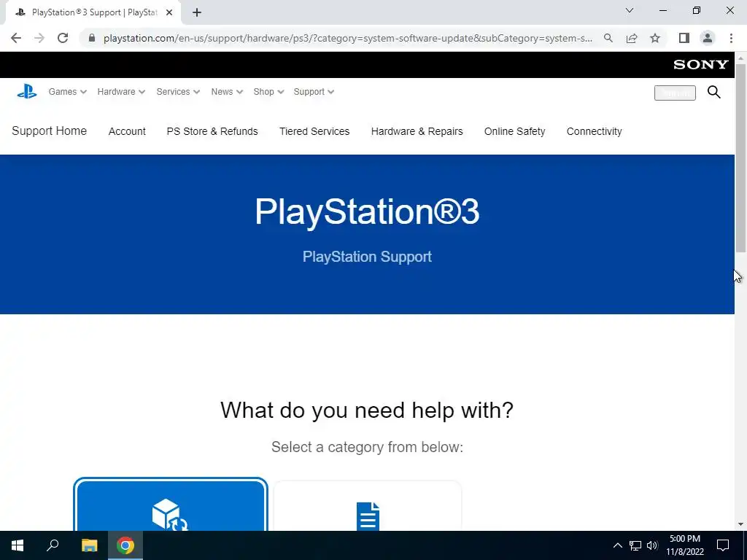Viewport: 747px width, 560px height.
Task: Open Windows taskbar search
Action: (x=53, y=545)
